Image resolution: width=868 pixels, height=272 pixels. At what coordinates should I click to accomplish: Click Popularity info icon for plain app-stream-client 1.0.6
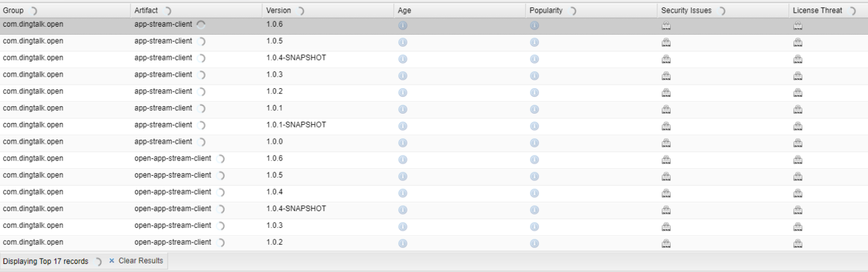coord(534,26)
